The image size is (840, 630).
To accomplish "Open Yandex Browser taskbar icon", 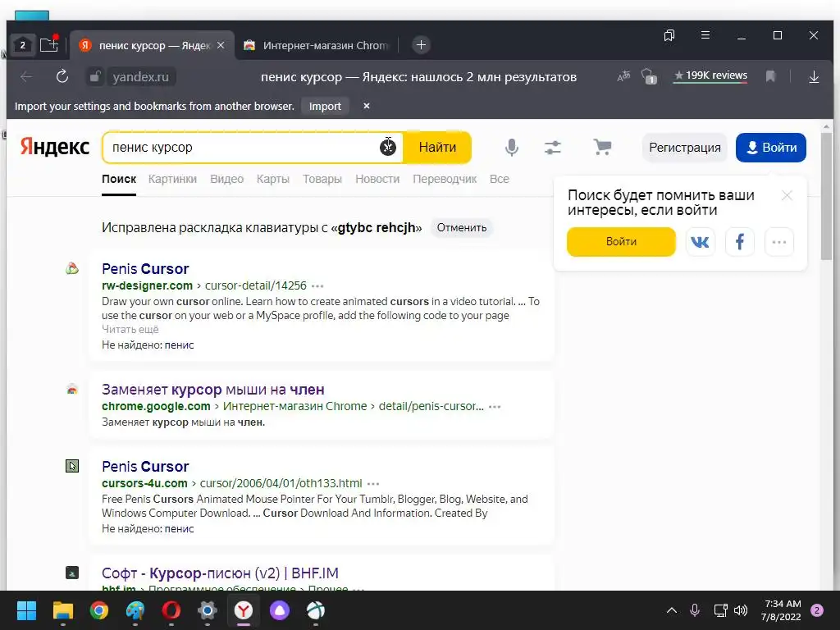I will pos(243,610).
